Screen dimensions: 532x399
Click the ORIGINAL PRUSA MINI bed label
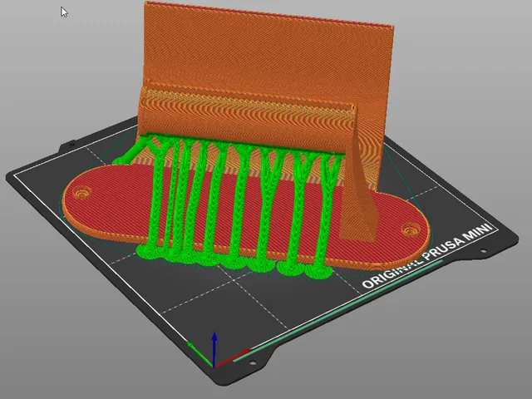pyautogui.click(x=427, y=255)
